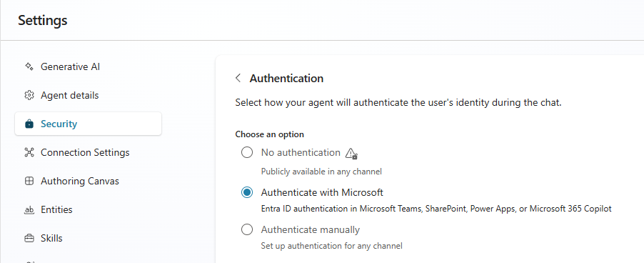Image resolution: width=644 pixels, height=263 pixels.
Task: Click the Authoring Canvas grid icon
Action: tap(29, 182)
